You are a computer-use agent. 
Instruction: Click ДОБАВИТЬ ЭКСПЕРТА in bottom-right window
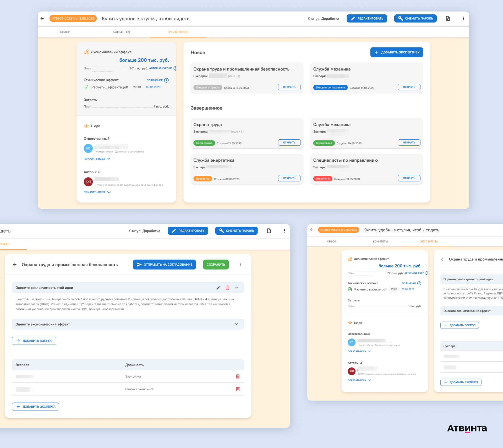click(x=461, y=382)
